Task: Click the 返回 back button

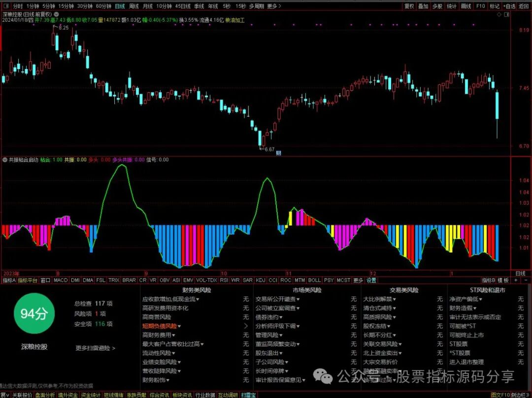Action: pos(524,6)
